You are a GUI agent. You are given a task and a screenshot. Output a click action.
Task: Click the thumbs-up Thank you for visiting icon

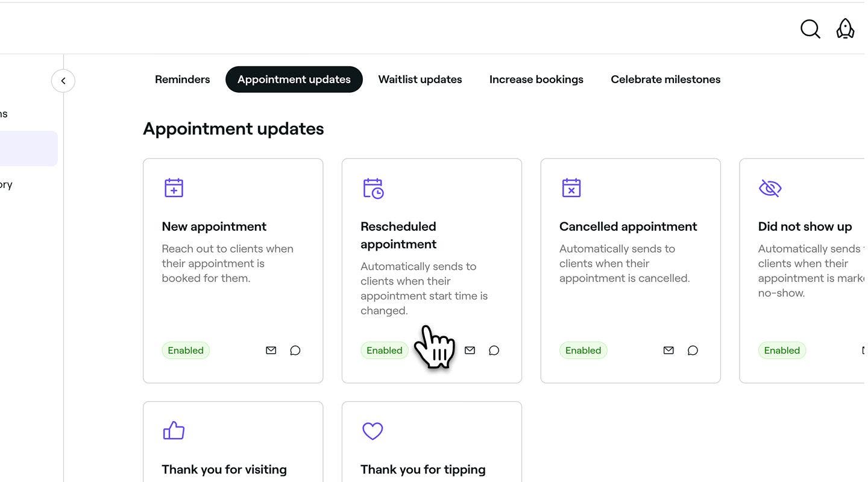(x=174, y=431)
